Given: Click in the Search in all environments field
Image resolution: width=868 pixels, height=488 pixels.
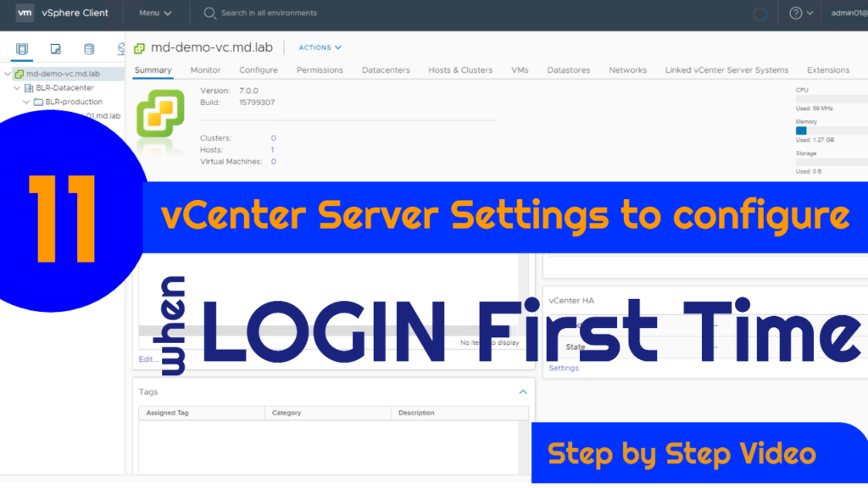Looking at the screenshot, I should [x=269, y=13].
